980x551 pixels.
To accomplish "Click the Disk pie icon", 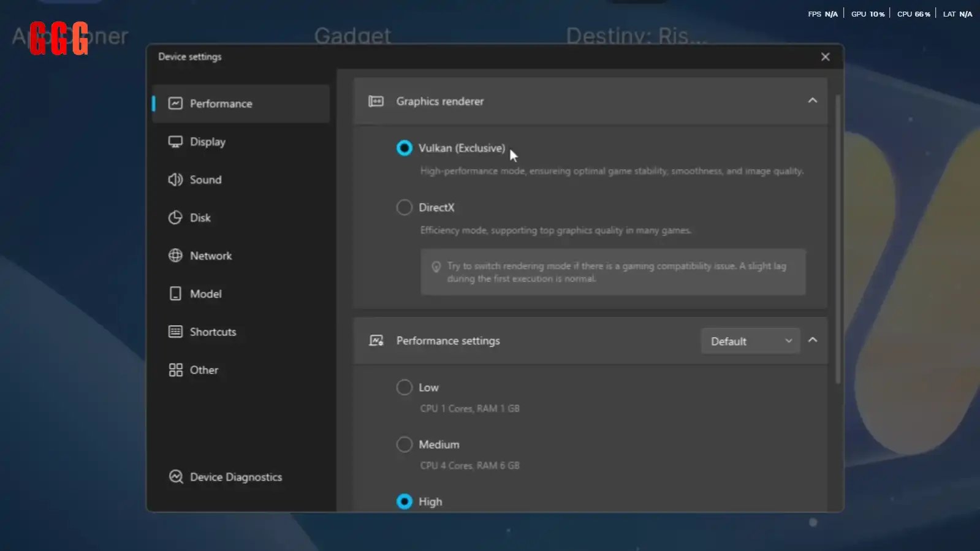I will click(x=175, y=218).
